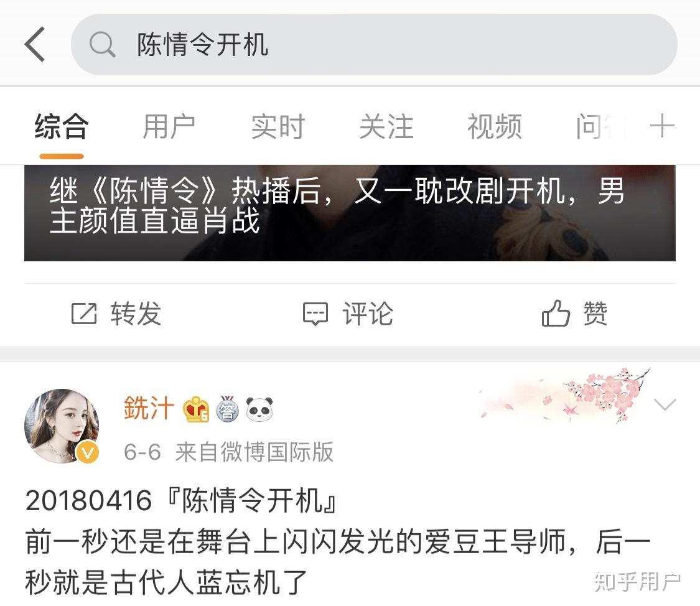
Task: Like the post with thumbs-up icon
Action: [x=556, y=313]
